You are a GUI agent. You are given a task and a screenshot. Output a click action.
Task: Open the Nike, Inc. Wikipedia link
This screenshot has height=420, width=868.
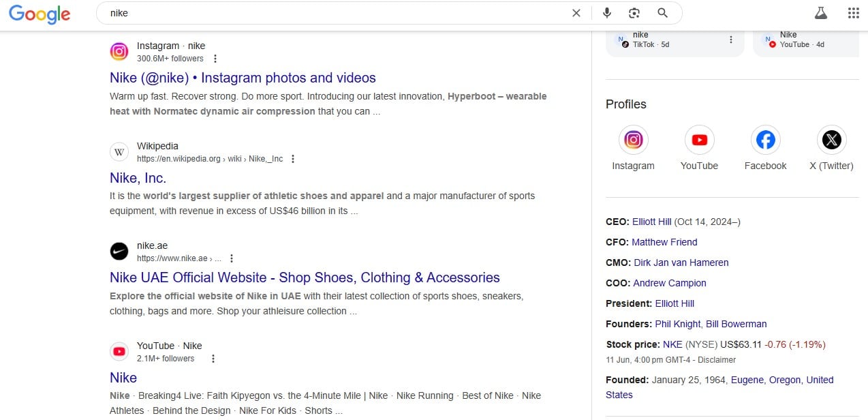tap(138, 178)
